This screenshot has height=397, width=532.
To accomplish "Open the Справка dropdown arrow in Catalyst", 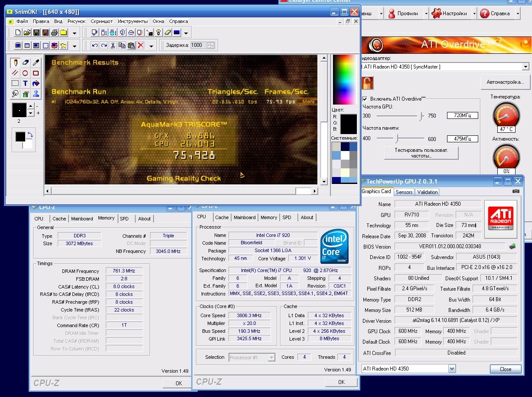I will click(518, 13).
